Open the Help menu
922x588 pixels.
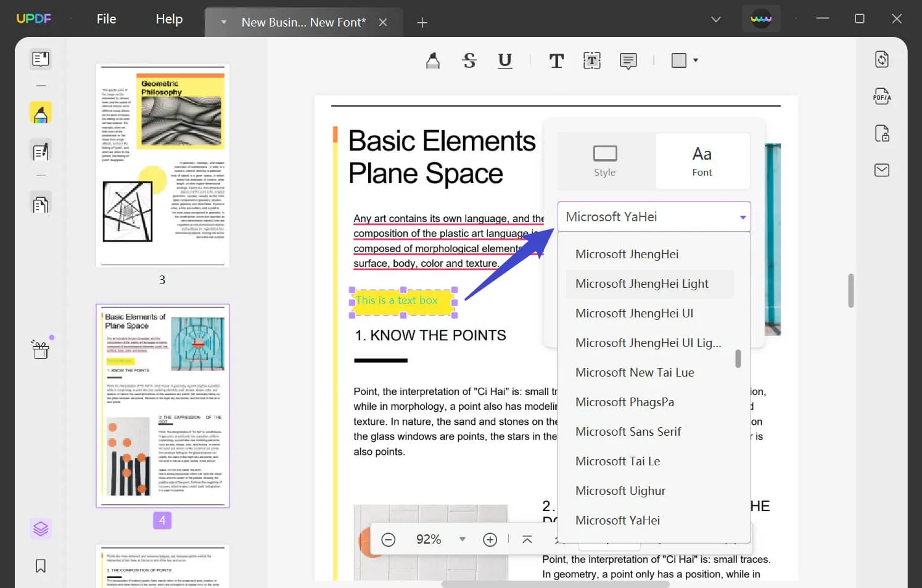click(169, 19)
